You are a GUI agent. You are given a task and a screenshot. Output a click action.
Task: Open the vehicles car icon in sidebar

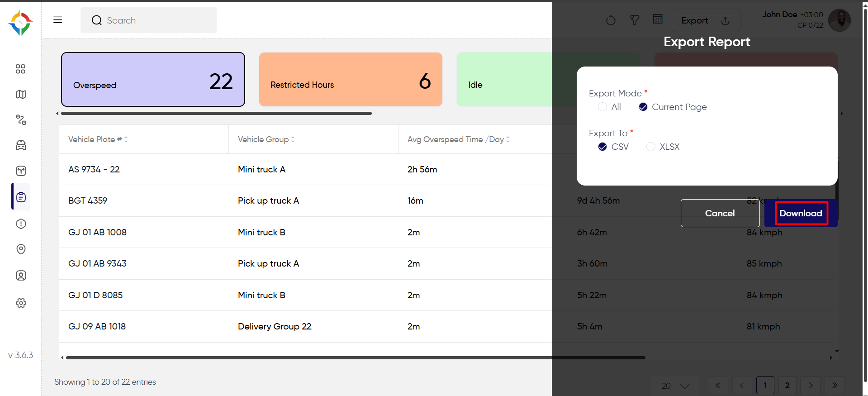[21, 145]
